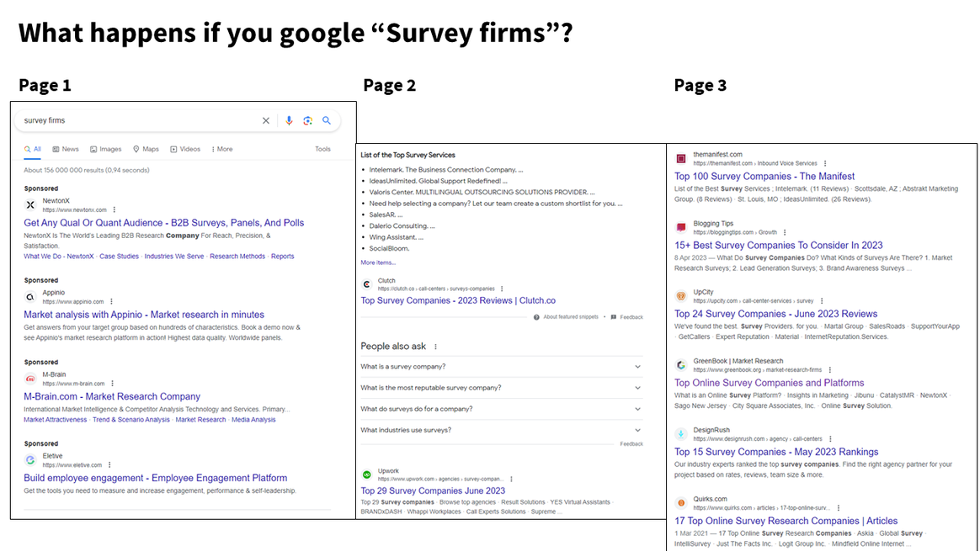Expand "What is a survey company?" question
The image size is (980, 551).
pos(637,367)
